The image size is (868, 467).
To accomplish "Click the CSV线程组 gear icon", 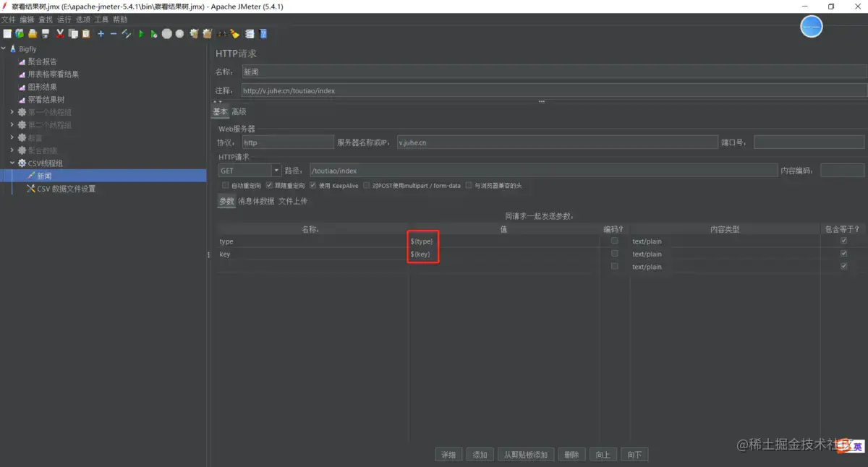I will (22, 163).
